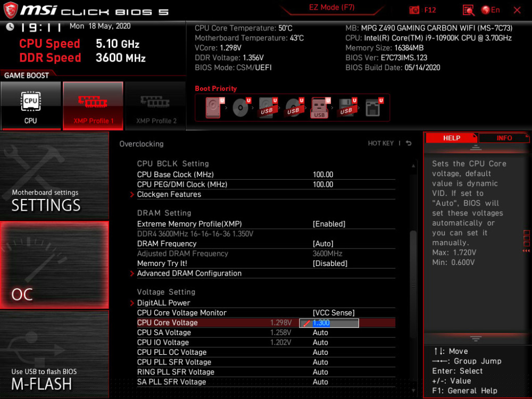Open the M-FLASH section

tap(54, 354)
